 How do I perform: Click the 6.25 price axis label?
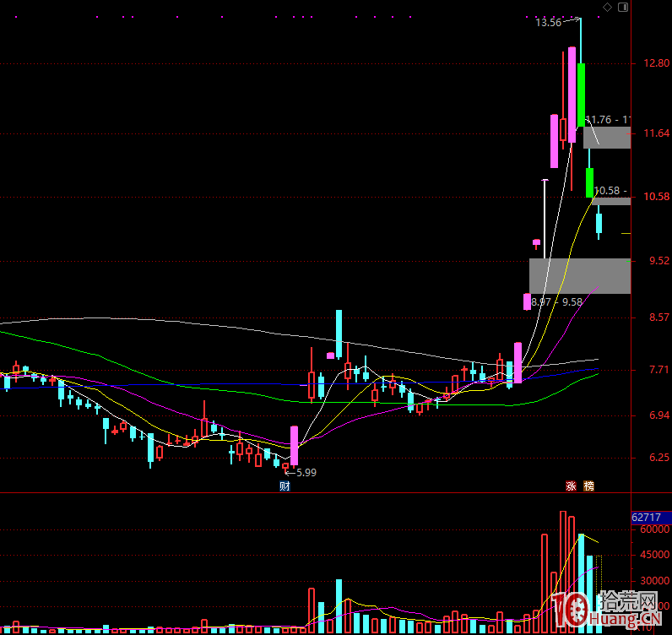point(659,458)
